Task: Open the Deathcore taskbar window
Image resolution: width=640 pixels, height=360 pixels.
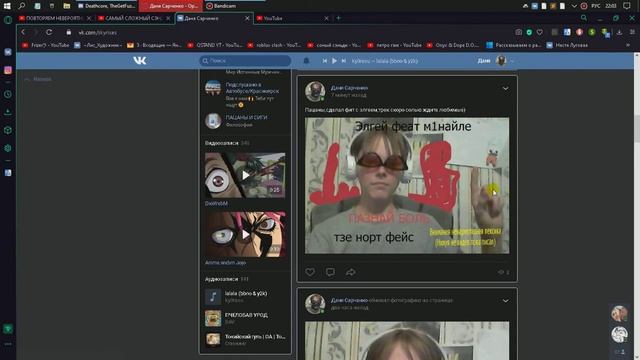Action: tap(107, 6)
